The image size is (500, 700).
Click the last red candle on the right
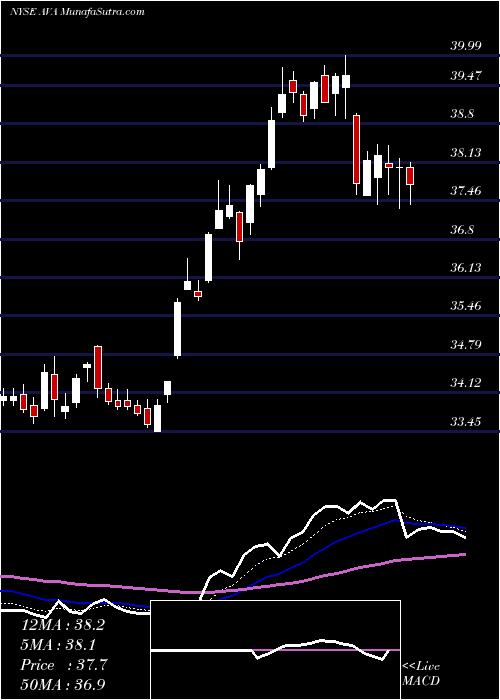410,176
